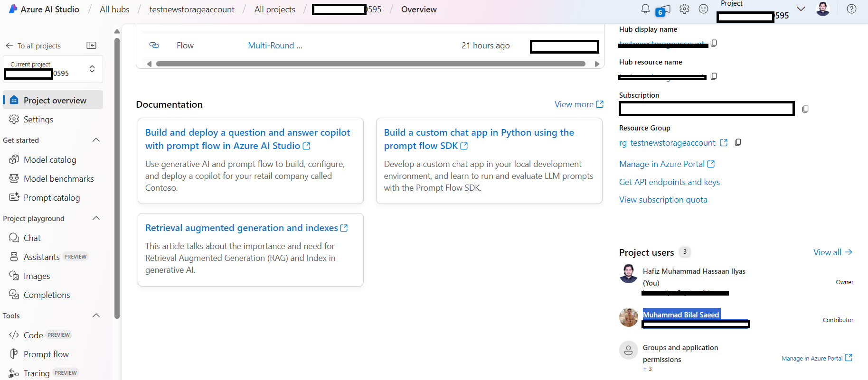Click the Prompt catalog icon
The height and width of the screenshot is (380, 868).
coord(14,197)
